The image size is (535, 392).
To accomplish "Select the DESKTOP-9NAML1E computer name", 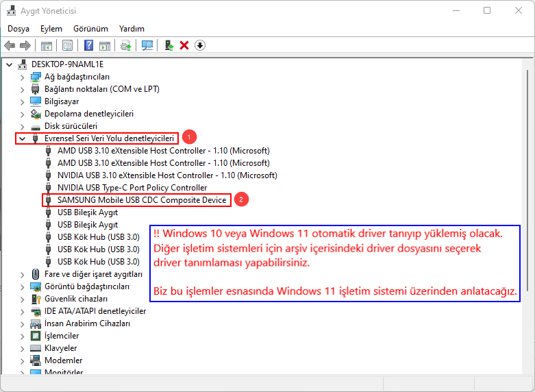I will click(x=68, y=64).
